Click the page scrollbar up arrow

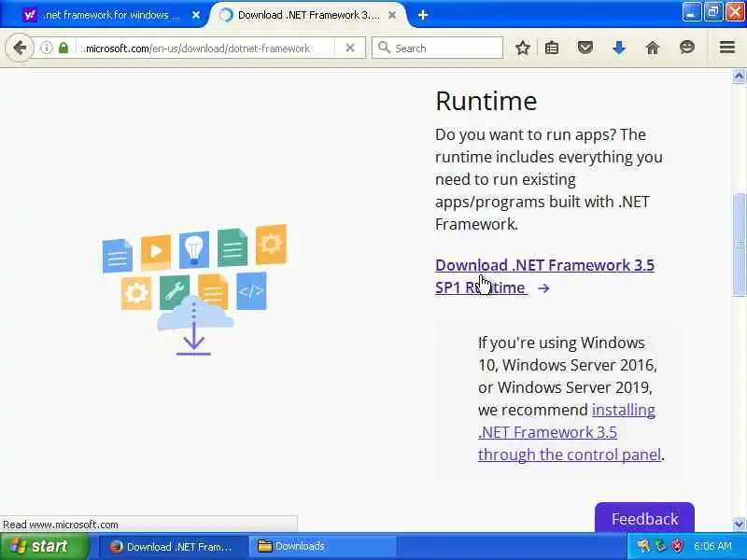pos(739,77)
